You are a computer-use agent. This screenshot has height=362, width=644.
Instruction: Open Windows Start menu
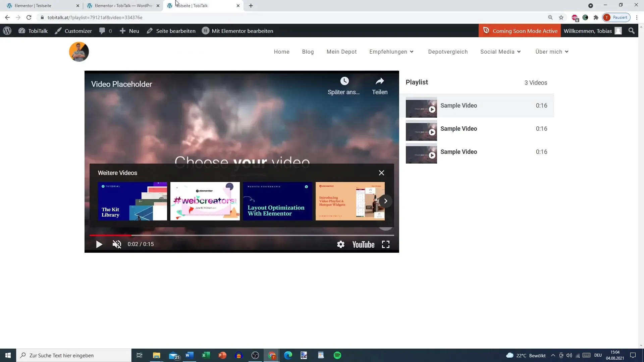[x=8, y=355]
